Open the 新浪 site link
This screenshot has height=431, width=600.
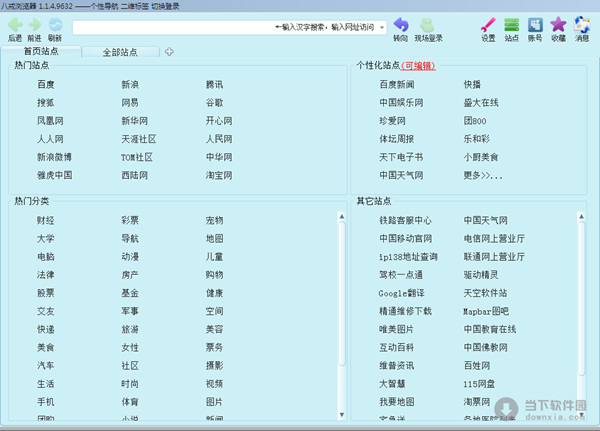click(x=130, y=85)
